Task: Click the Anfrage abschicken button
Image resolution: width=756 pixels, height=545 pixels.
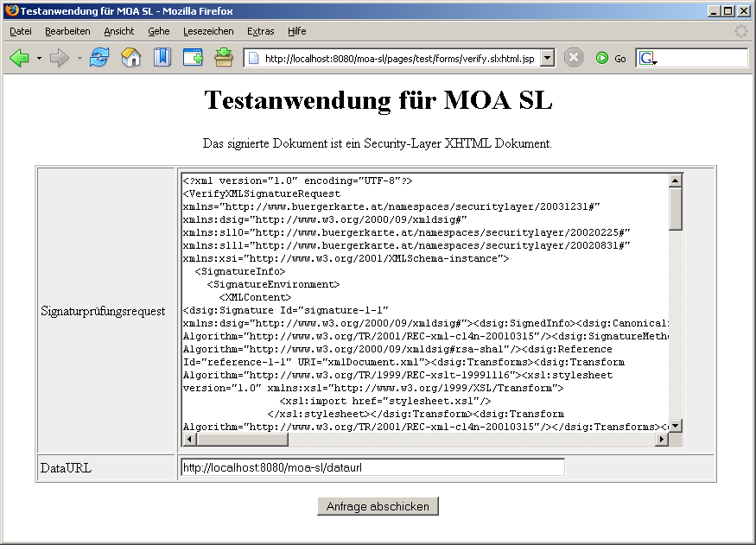Action: point(378,506)
